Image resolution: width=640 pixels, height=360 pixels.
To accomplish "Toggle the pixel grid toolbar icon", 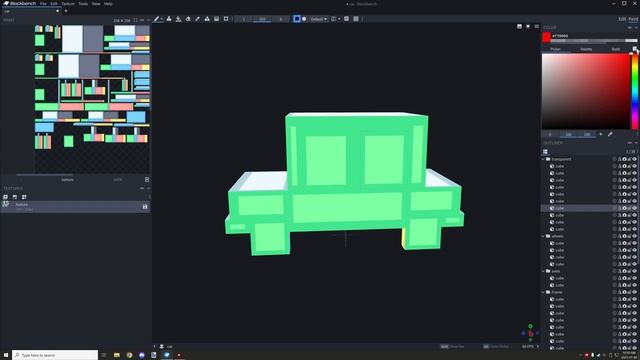I will 347,19.
